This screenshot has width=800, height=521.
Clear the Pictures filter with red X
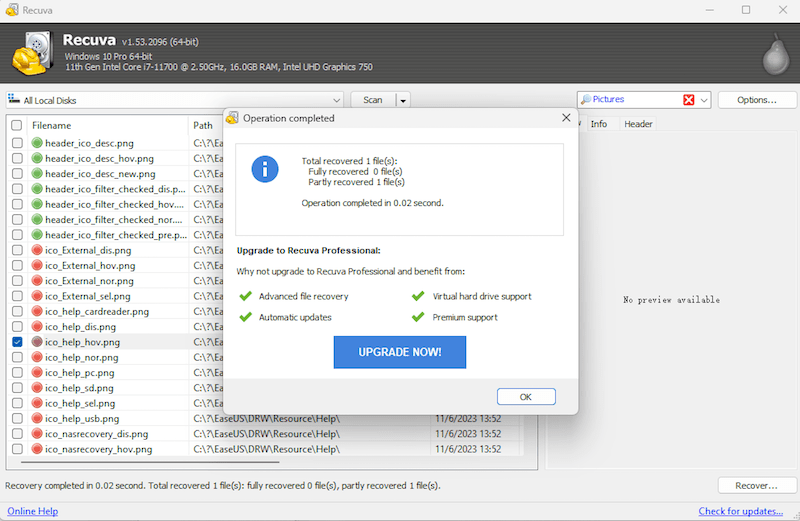688,100
